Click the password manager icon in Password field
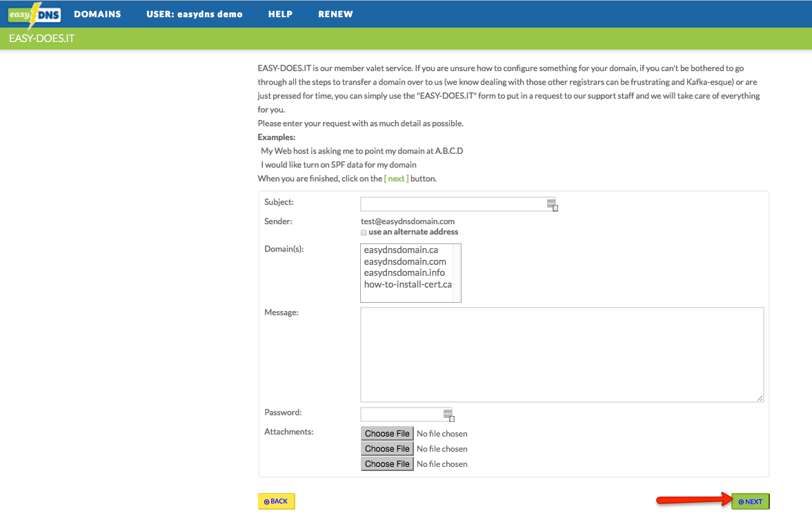The image size is (812, 520). (448, 415)
